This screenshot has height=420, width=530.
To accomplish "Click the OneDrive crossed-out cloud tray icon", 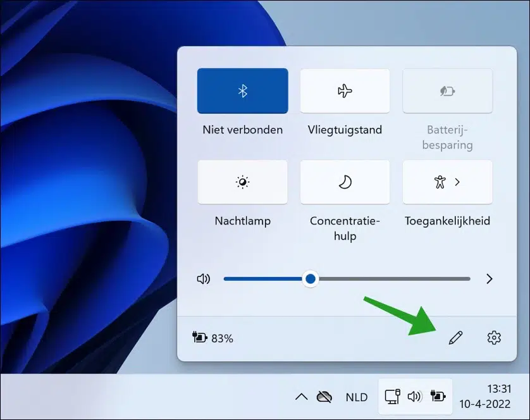I will tap(324, 397).
